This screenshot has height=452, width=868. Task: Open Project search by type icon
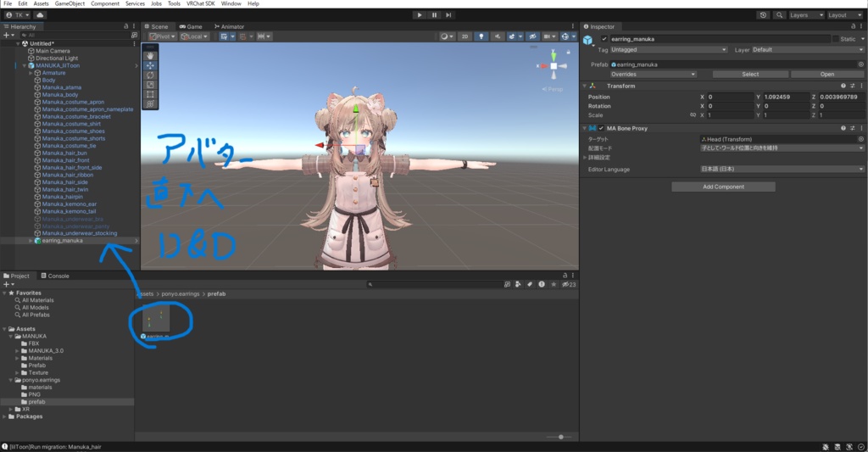(518, 284)
